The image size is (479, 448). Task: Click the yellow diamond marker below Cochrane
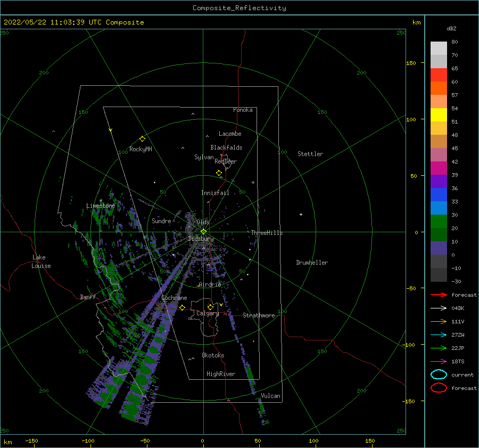(183, 307)
